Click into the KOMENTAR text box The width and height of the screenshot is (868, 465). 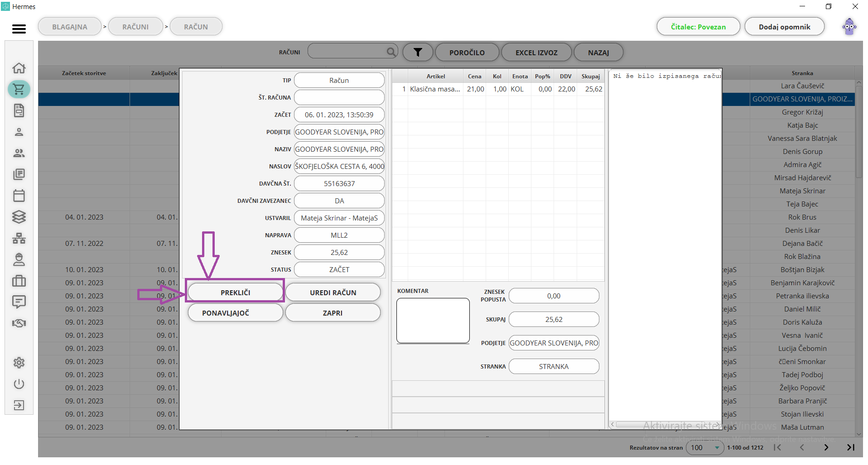pyautogui.click(x=433, y=320)
